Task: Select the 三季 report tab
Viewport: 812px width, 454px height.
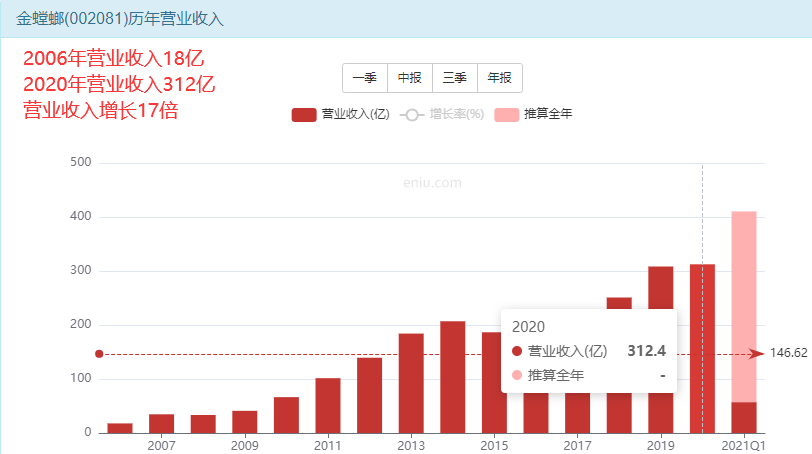Action: click(x=455, y=78)
